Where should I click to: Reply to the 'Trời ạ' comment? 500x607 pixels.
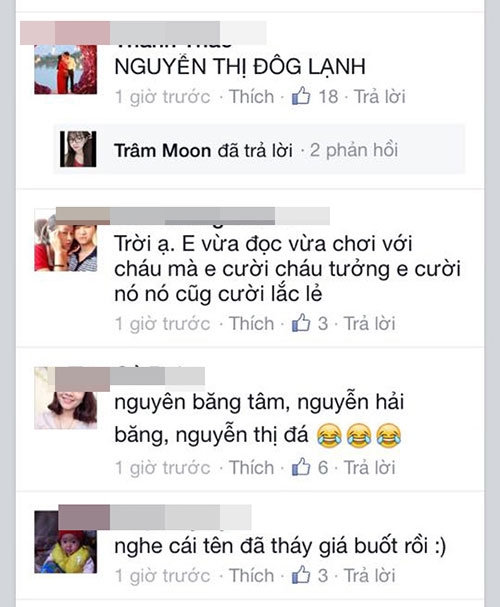[370, 323]
